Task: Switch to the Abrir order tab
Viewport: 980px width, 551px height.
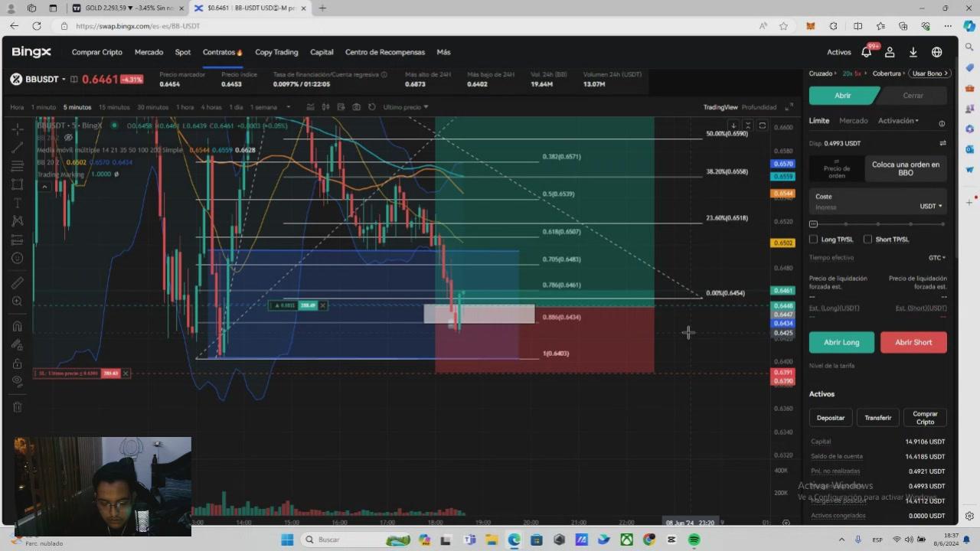Action: click(843, 96)
